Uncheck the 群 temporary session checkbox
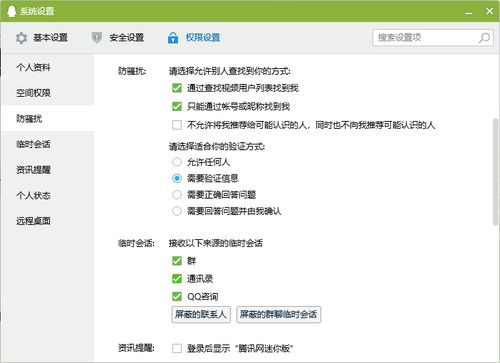 click(177, 261)
